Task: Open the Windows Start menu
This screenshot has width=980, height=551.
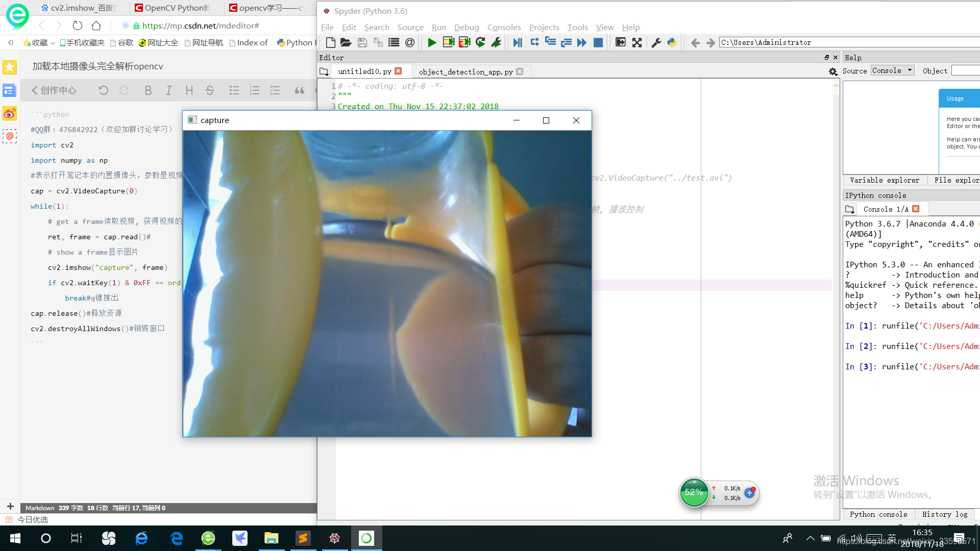Action: [x=15, y=538]
